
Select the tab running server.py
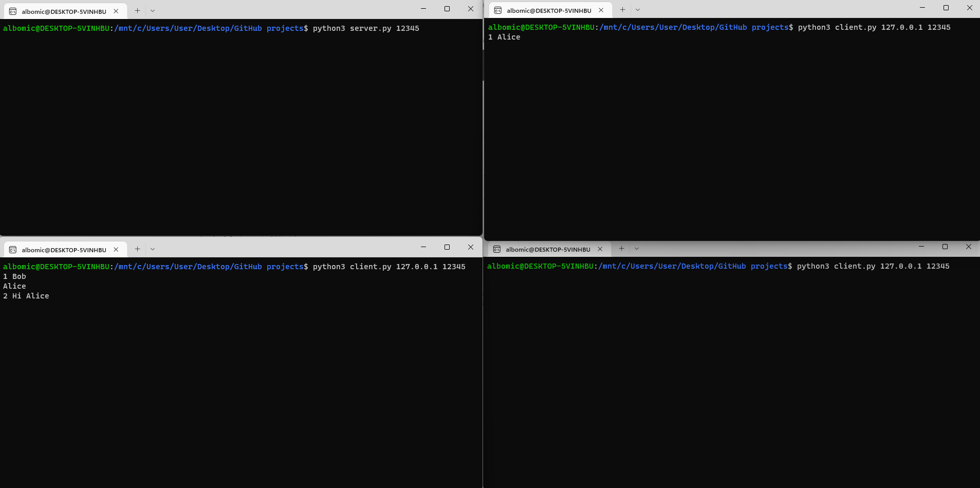62,11
